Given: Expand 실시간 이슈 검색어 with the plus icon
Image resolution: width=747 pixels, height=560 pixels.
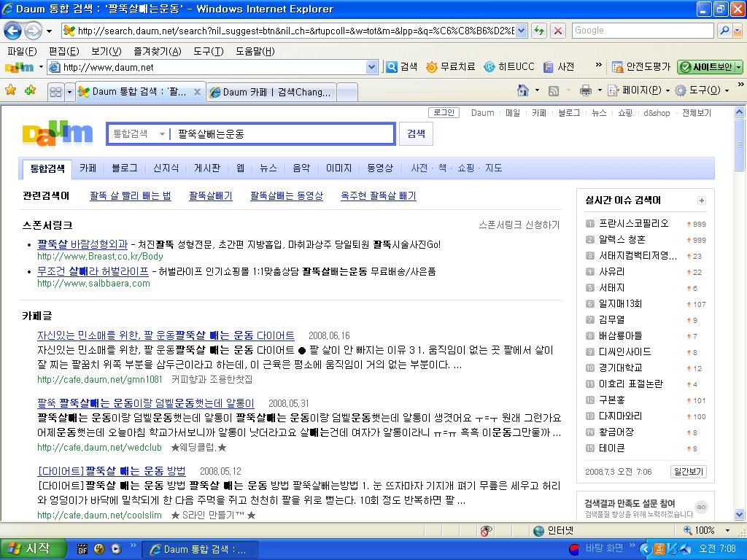Looking at the screenshot, I should point(701,201).
